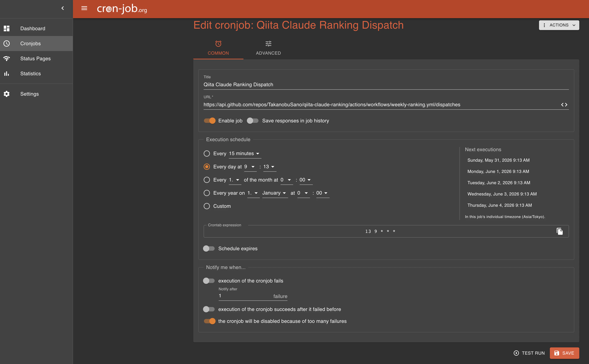Open the Actions dropdown menu

(x=559, y=25)
